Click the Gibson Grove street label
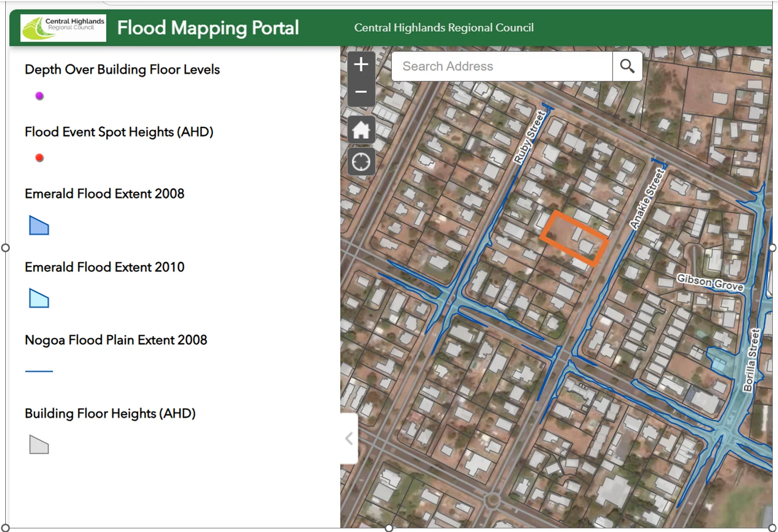The width and height of the screenshot is (778, 532). pyautogui.click(x=710, y=283)
